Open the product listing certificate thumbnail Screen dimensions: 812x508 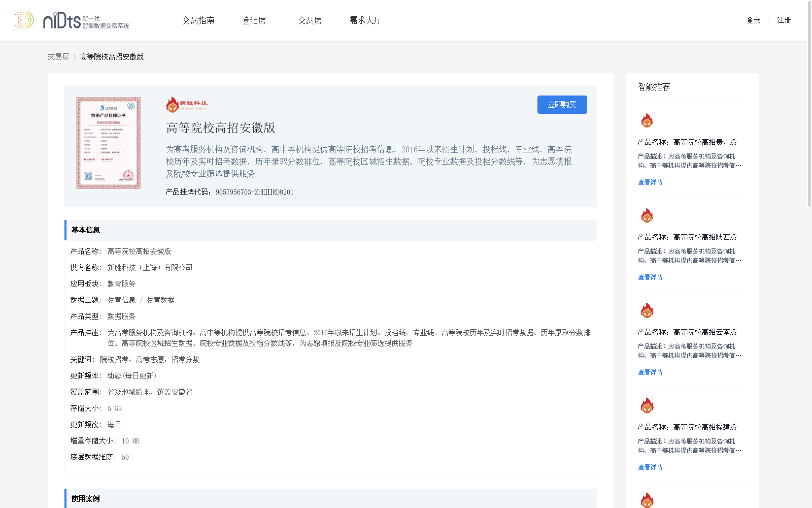(108, 143)
